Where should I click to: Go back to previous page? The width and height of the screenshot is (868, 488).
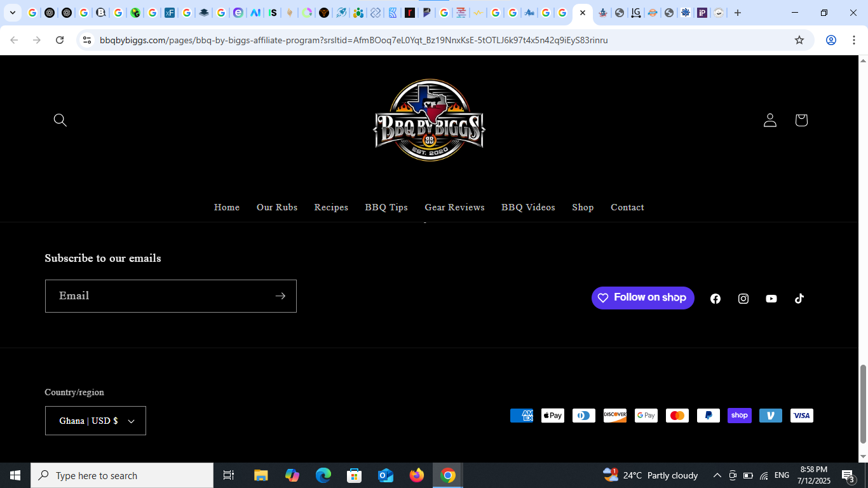[14, 40]
